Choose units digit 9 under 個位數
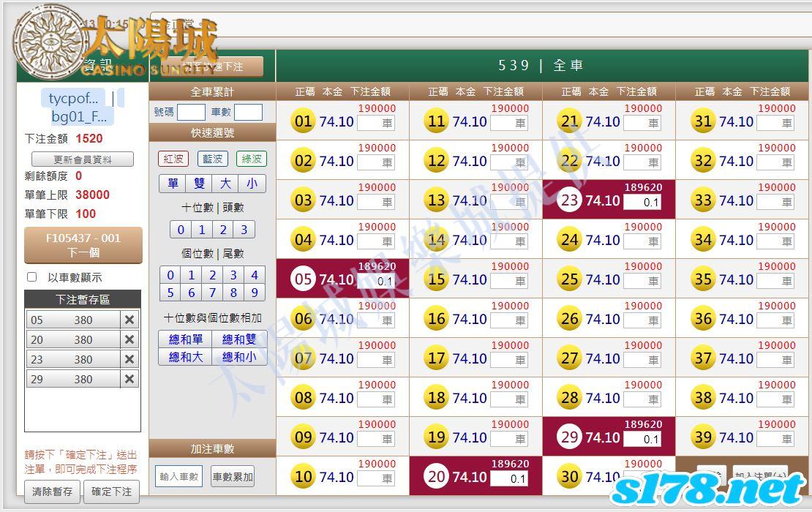The image size is (812, 512). [x=255, y=293]
